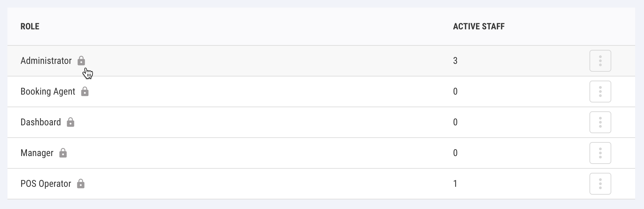Select the Booking Agent role name
Viewport: 644px width, 209px height.
pos(48,92)
